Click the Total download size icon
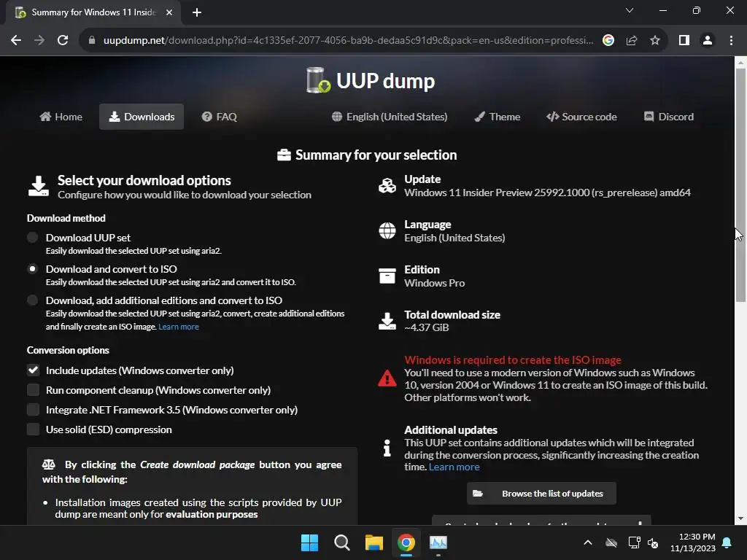747x560 pixels. coord(387,321)
